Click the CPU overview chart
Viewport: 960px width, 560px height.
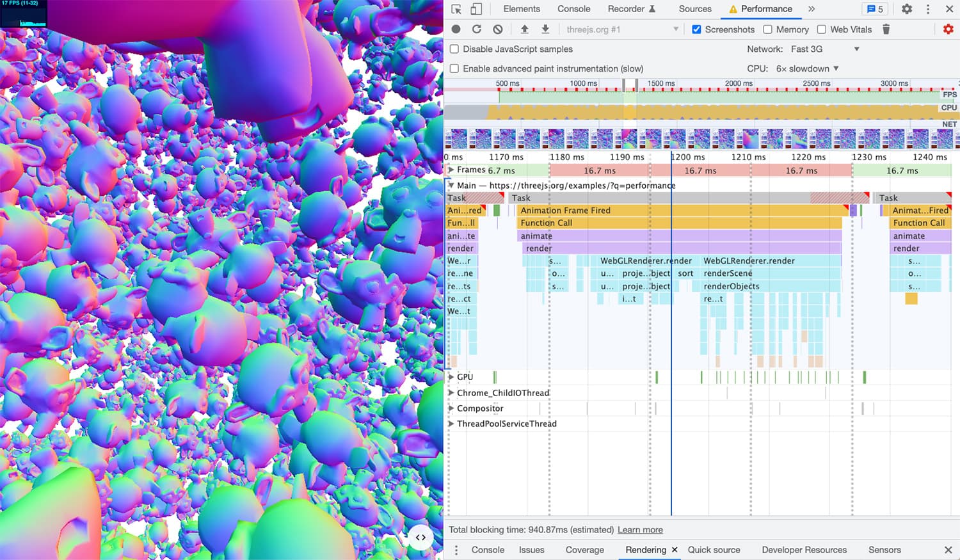pyautogui.click(x=701, y=111)
